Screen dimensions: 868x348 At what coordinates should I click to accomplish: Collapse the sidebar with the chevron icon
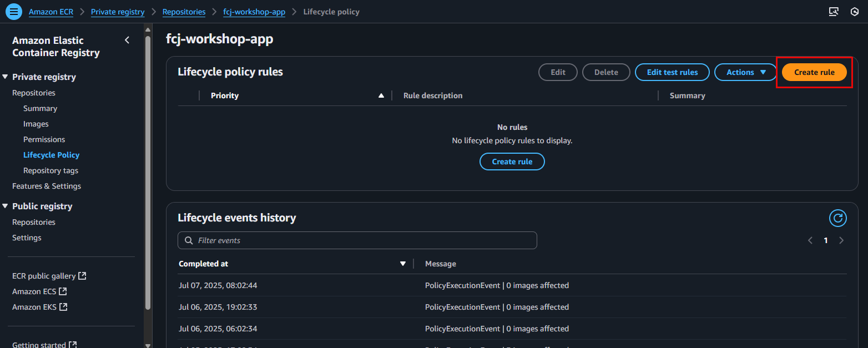127,40
